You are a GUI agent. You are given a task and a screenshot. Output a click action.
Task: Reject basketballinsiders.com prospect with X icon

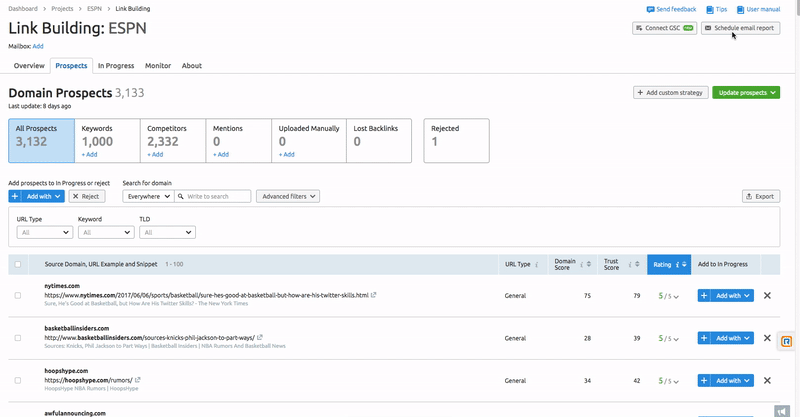point(767,338)
